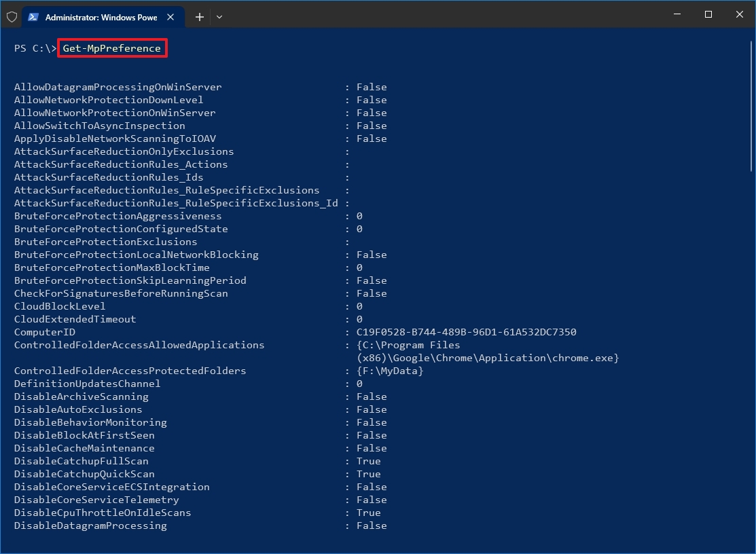The image size is (756, 554).
Task: Open a new tab with plus button
Action: pyautogui.click(x=200, y=18)
